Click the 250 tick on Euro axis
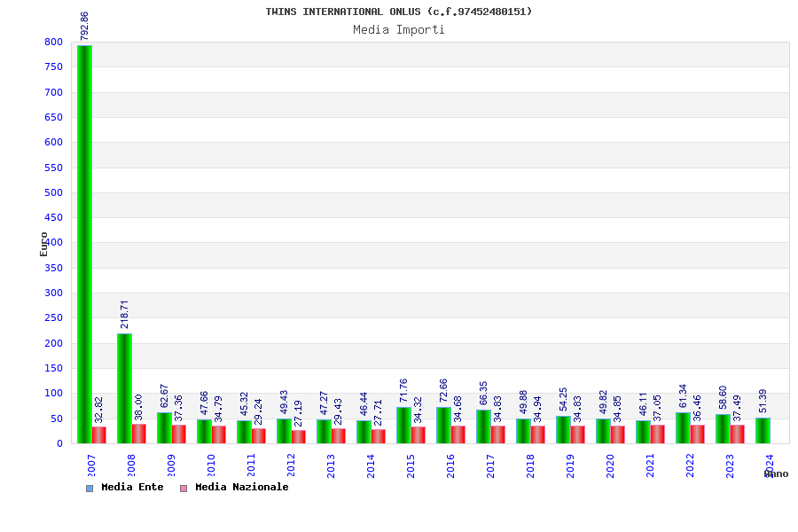Viewport: 798px width, 532px height. click(x=53, y=317)
